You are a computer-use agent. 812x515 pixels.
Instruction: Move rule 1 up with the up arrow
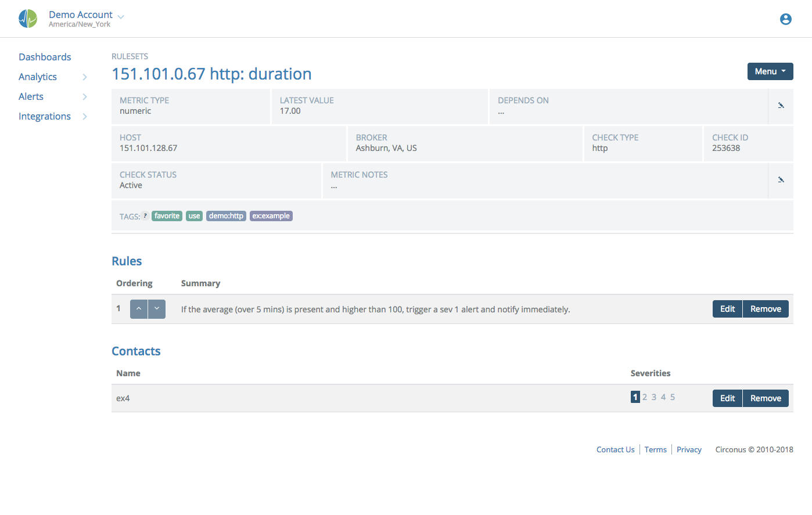pyautogui.click(x=138, y=308)
